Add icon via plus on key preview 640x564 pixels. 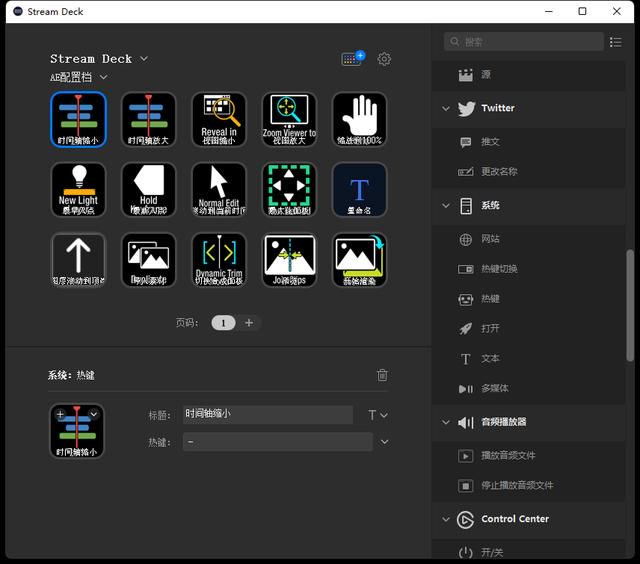(x=60, y=414)
